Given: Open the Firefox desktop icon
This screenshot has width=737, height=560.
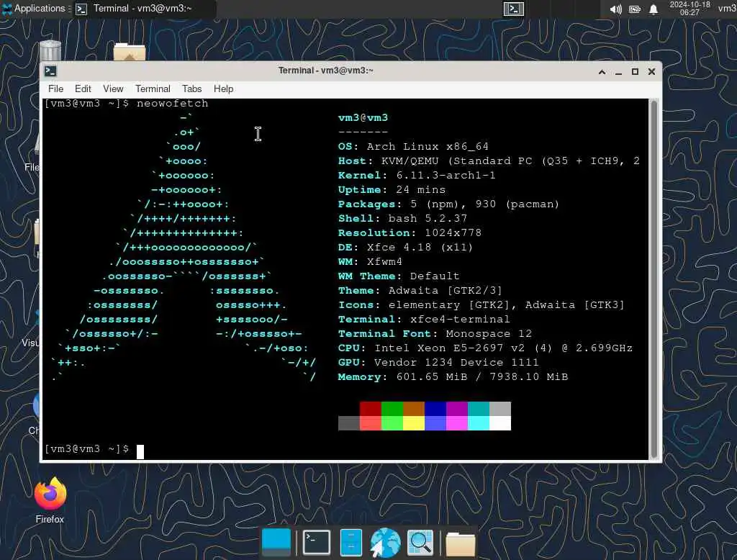Looking at the screenshot, I should (50, 500).
